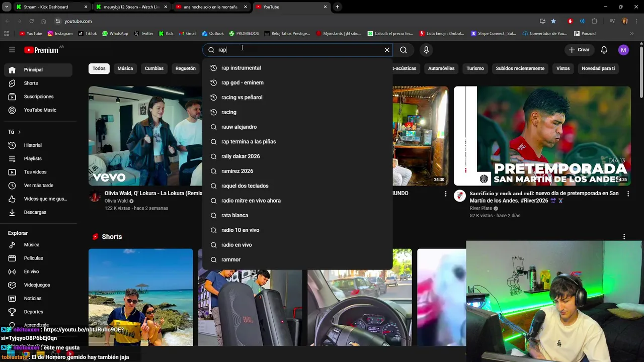Clear the search box with the X

[387, 50]
